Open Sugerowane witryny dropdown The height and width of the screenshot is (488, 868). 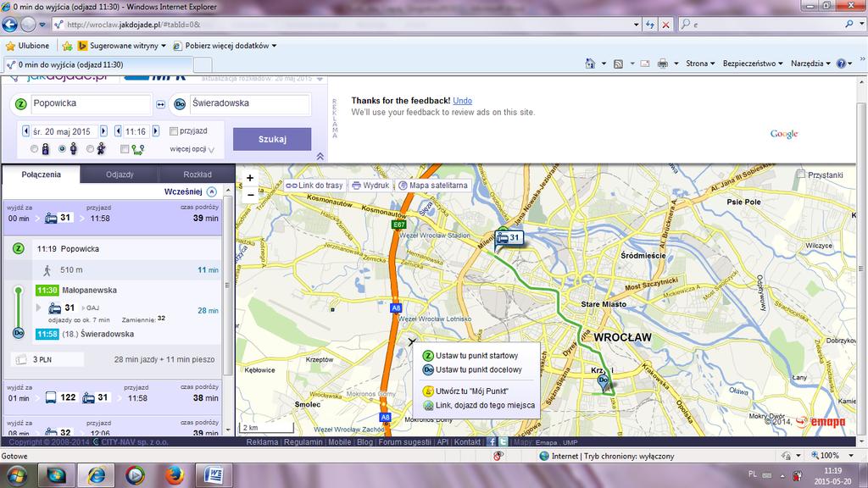[x=122, y=46]
